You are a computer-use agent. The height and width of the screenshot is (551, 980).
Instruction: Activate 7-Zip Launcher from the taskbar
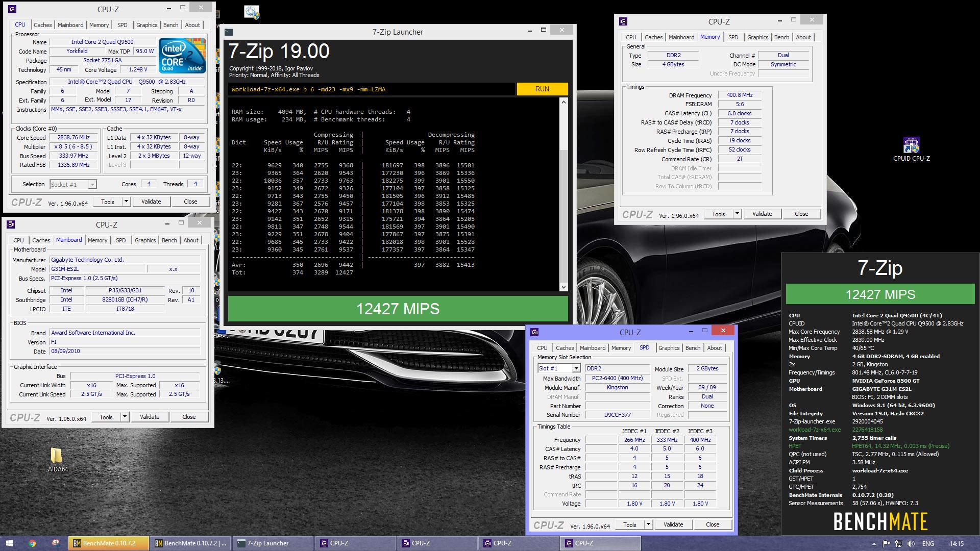pyautogui.click(x=273, y=543)
